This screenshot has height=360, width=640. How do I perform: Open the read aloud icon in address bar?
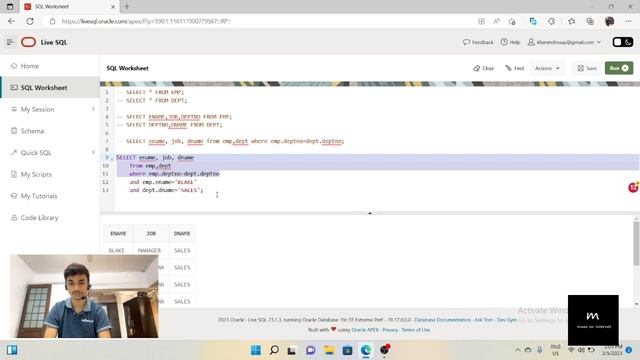pyautogui.click(x=497, y=21)
